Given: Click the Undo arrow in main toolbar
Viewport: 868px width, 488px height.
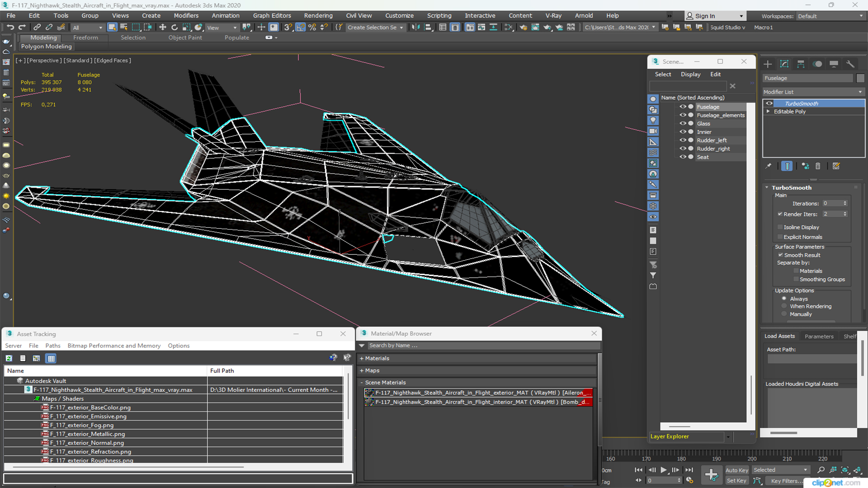Looking at the screenshot, I should tap(10, 27).
